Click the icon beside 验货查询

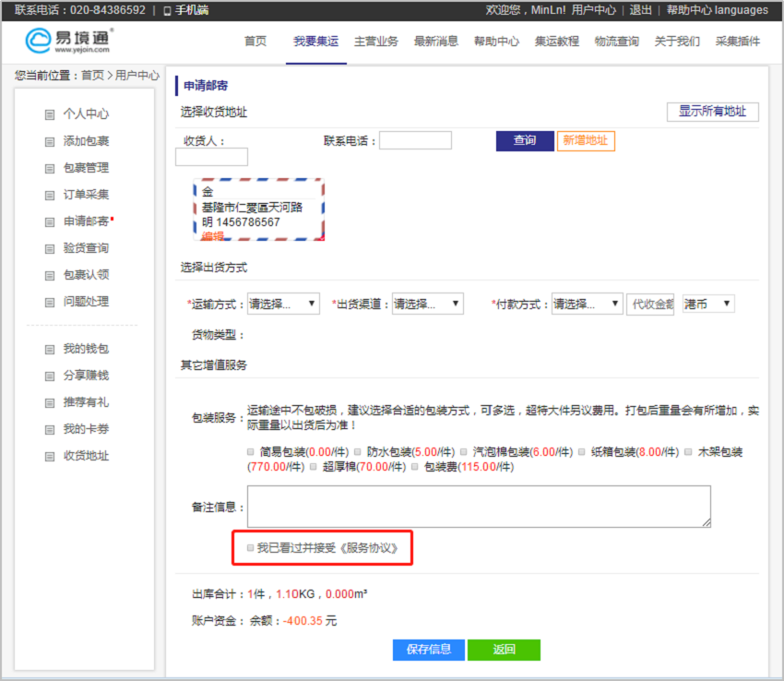pyautogui.click(x=50, y=248)
